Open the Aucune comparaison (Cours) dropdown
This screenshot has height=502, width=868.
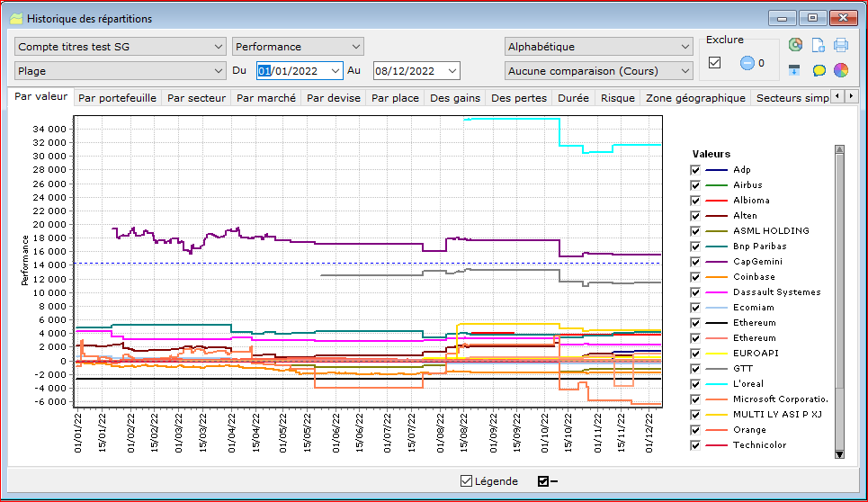(598, 71)
